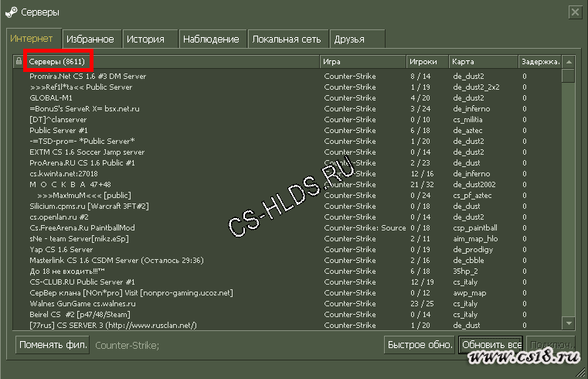Select the cs.kwinta.net:27018 server
588x379 pixels.
click(x=287, y=174)
